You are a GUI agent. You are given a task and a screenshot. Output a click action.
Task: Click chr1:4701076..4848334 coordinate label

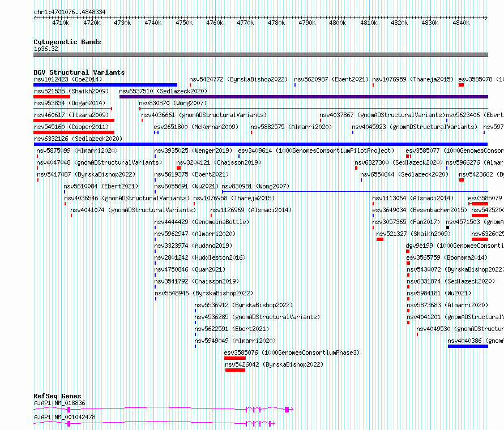click(x=70, y=12)
